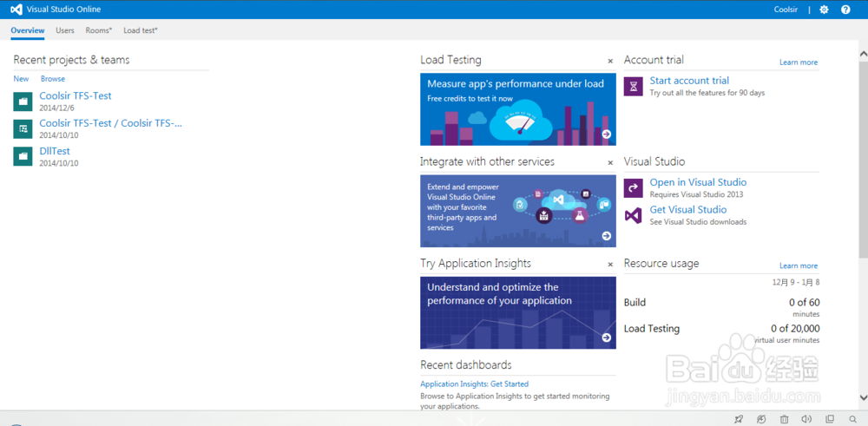Click the 'Recent dashboards' heading
Viewport: 868px width, 426px height.
pyautogui.click(x=465, y=365)
